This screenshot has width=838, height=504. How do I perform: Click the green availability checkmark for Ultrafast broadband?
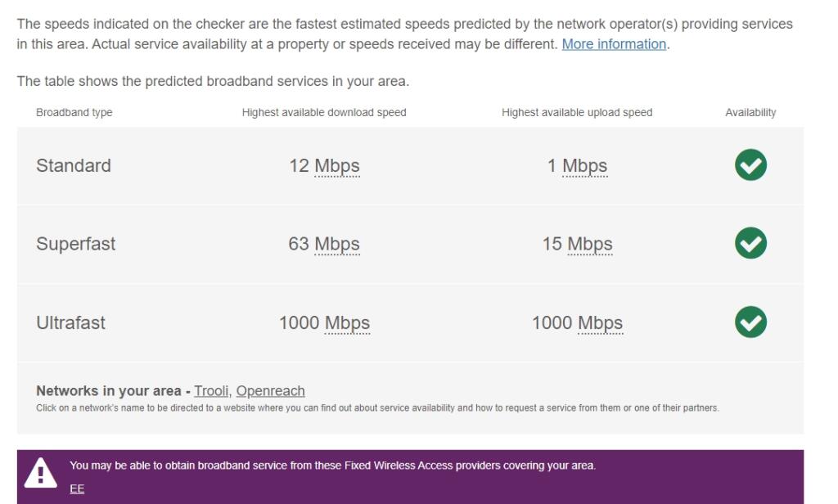(750, 321)
